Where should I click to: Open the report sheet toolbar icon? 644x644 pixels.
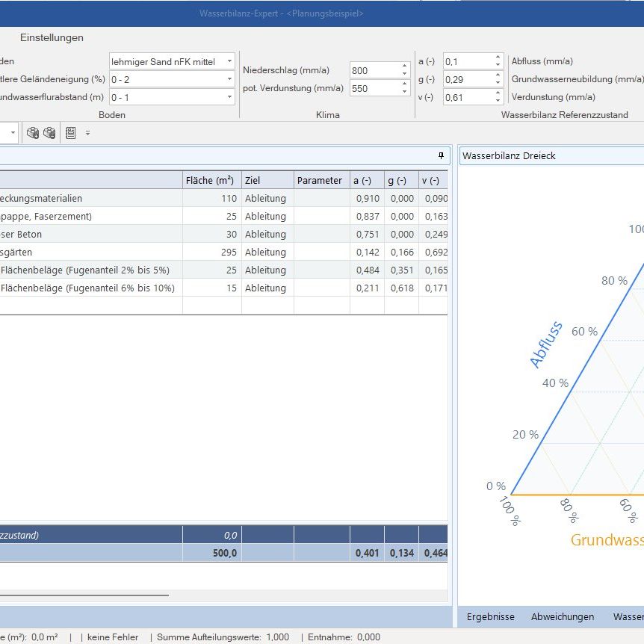point(71,133)
